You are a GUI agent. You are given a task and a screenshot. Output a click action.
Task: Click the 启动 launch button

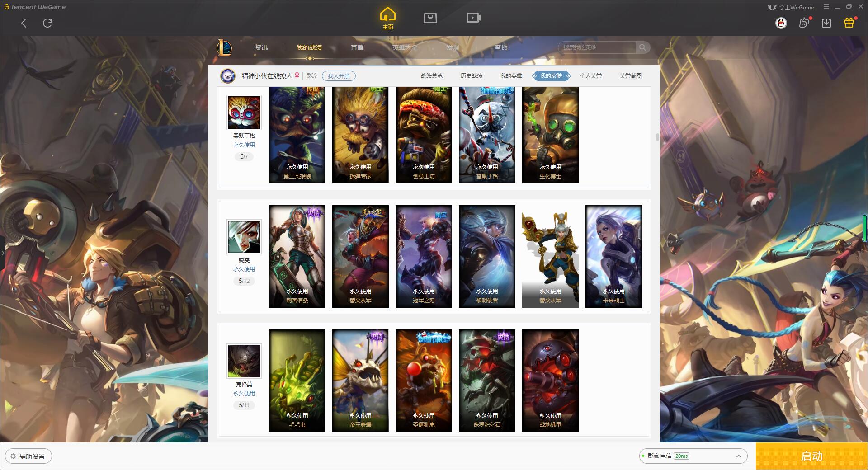[811, 456]
